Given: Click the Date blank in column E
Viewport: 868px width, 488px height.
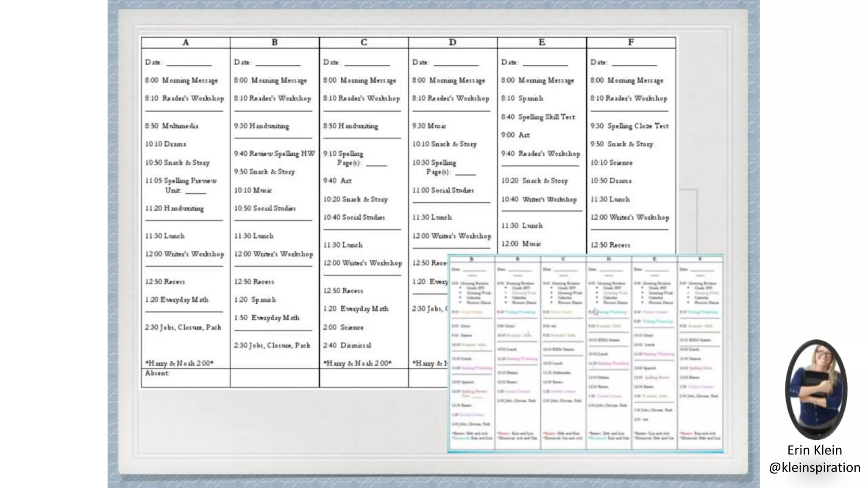Looking at the screenshot, I should point(545,64).
